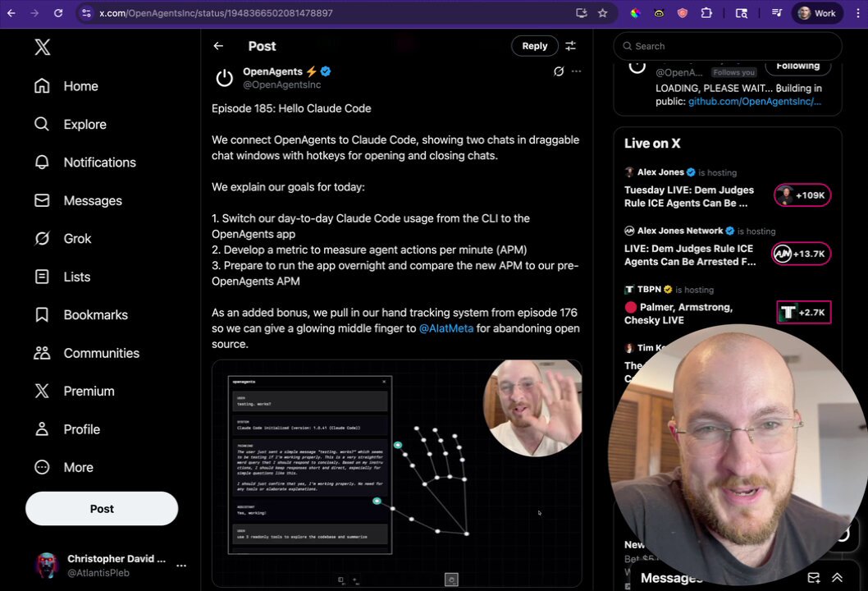
Task: Open the Profile person icon
Action: (42, 429)
